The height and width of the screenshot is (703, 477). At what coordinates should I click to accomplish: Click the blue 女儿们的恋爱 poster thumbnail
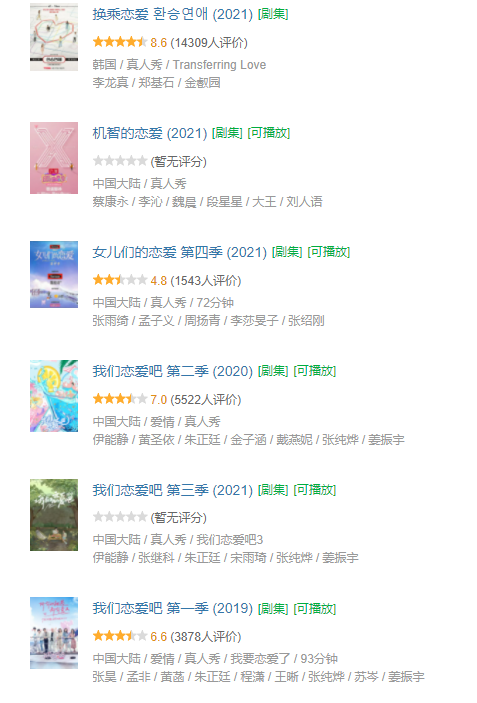click(x=54, y=274)
